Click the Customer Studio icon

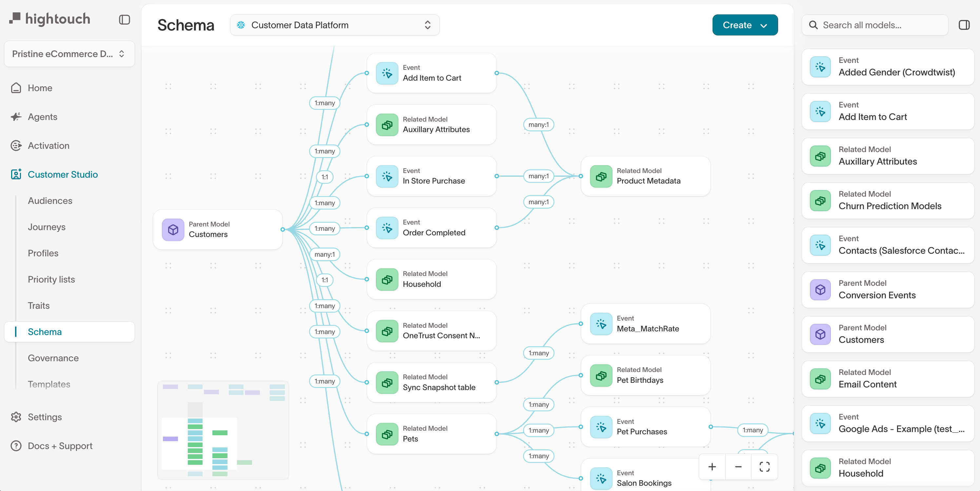click(x=16, y=175)
